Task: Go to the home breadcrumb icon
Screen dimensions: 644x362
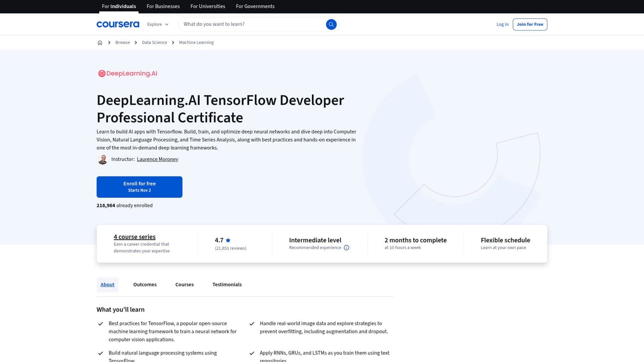Action: click(100, 42)
